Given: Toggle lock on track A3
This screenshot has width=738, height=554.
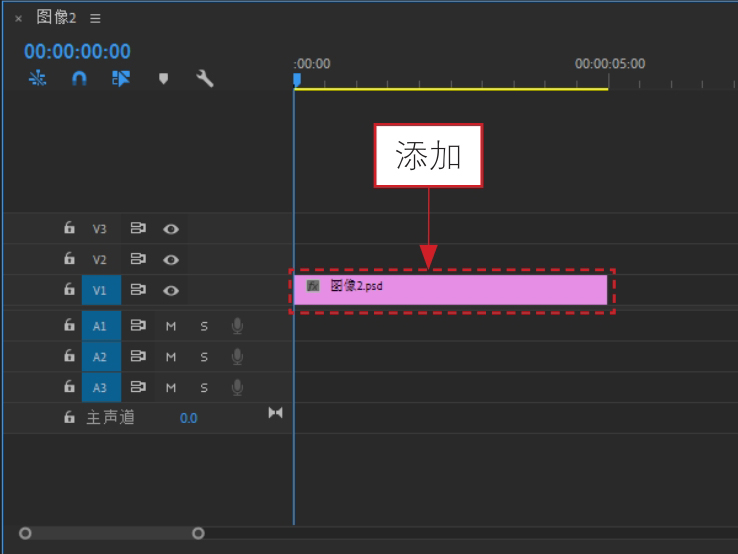Looking at the screenshot, I should (x=69, y=386).
